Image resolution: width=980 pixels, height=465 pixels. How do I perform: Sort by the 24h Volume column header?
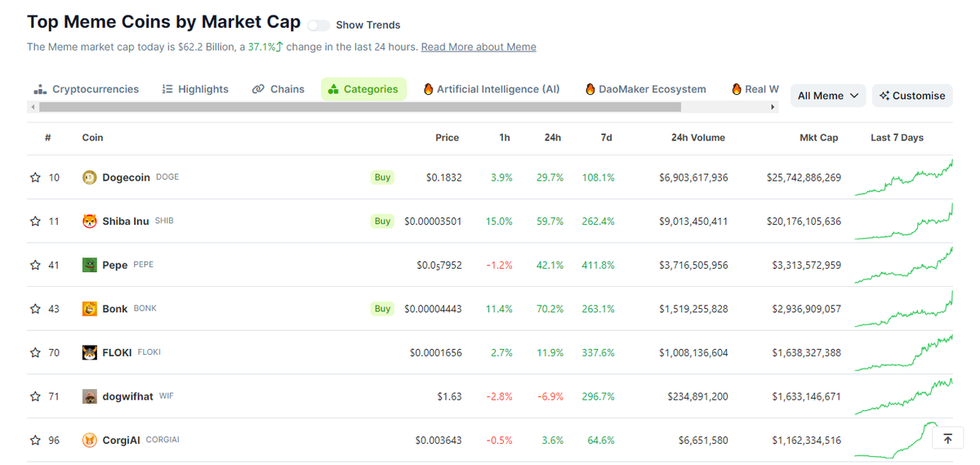tap(697, 137)
